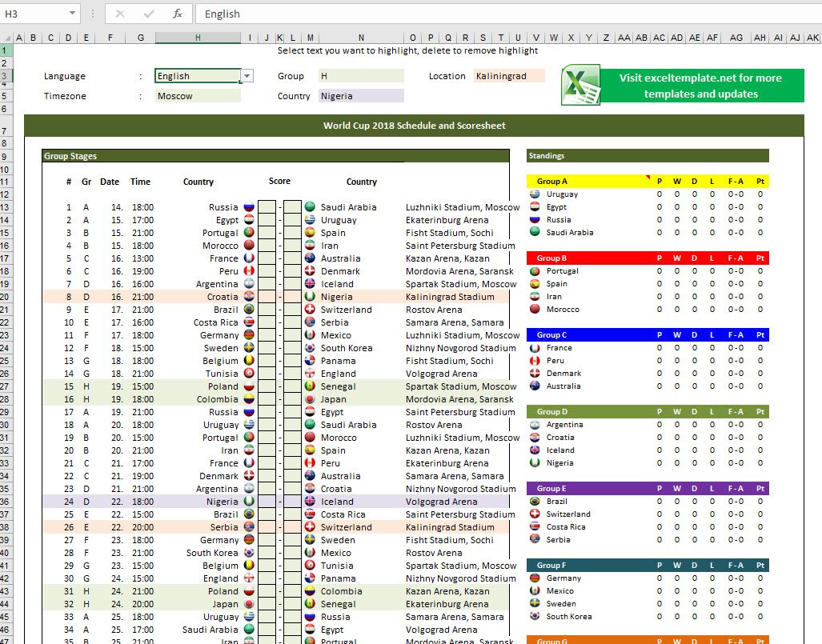Select column H header
This screenshot has width=822, height=644.
click(198, 38)
